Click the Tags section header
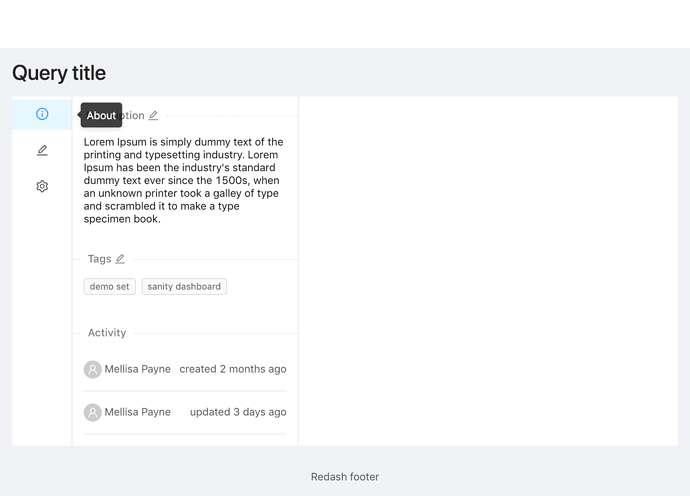Screen dimensions: 690x496 click(99, 259)
